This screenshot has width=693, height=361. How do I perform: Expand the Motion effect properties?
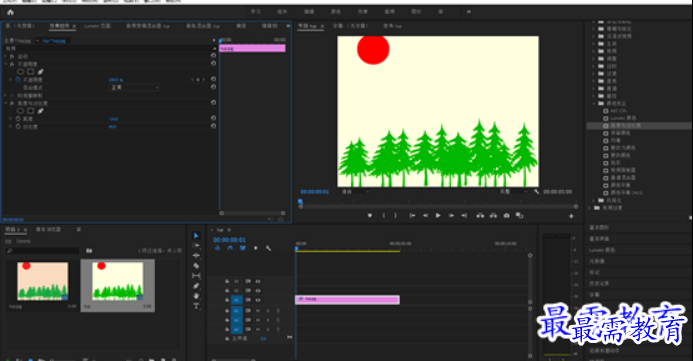5,57
